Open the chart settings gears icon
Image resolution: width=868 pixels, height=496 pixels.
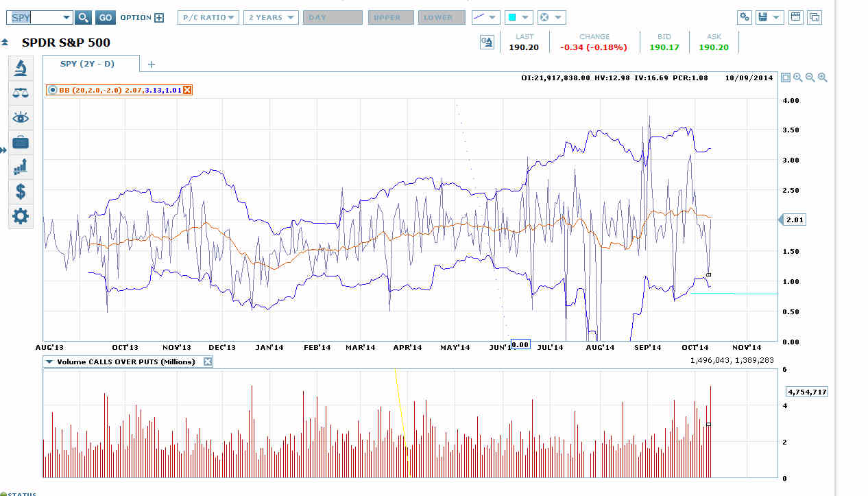click(x=745, y=17)
